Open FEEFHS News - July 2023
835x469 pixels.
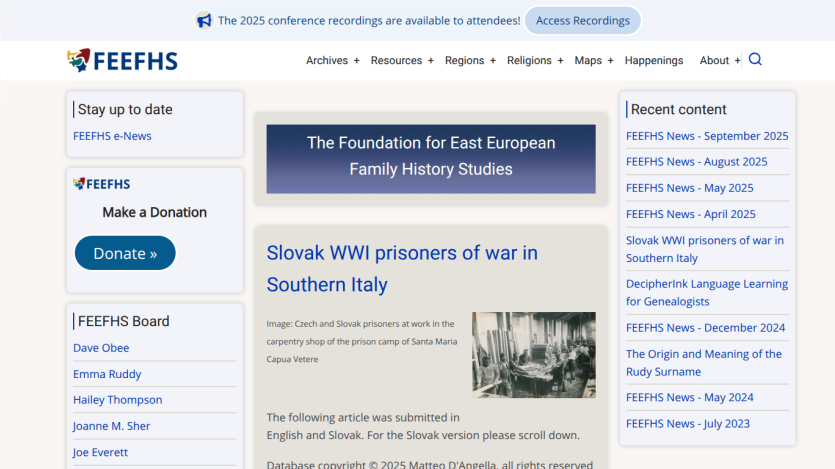(687, 424)
